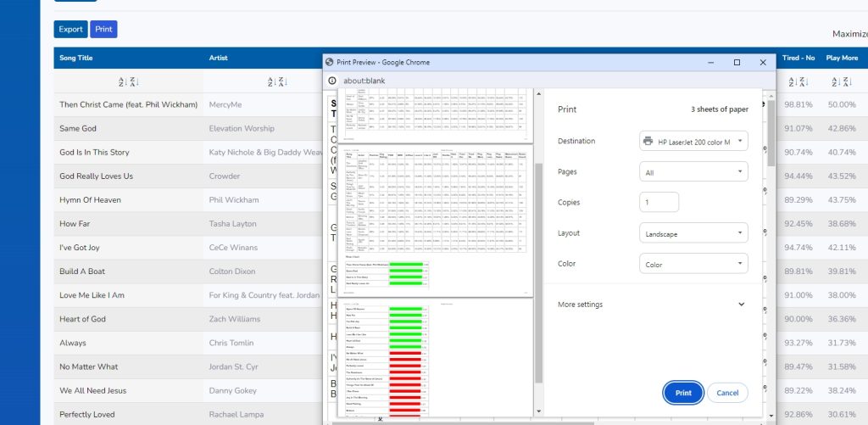Viewport: 868px width, 425px height.
Task: Click song "We All Need Jesus"
Action: (x=93, y=390)
